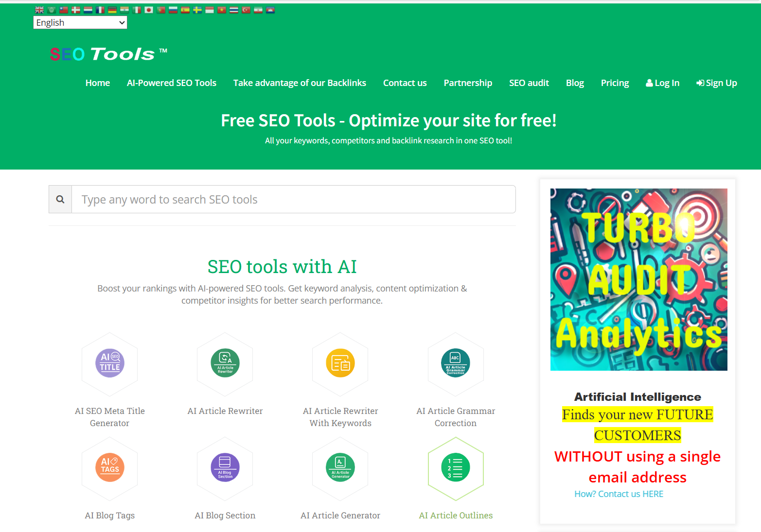Viewport: 761px width, 532px height.
Task: Click the search magnifier icon
Action: pyautogui.click(x=60, y=199)
